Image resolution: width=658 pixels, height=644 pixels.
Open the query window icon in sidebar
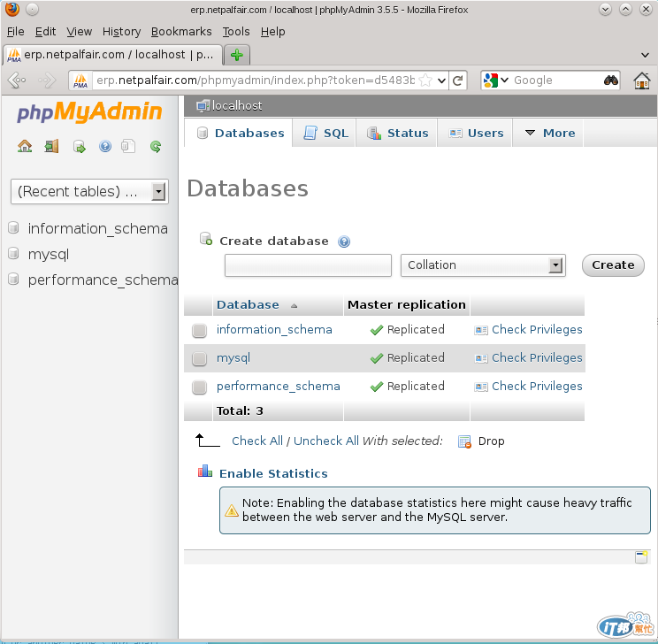pyautogui.click(x=79, y=147)
